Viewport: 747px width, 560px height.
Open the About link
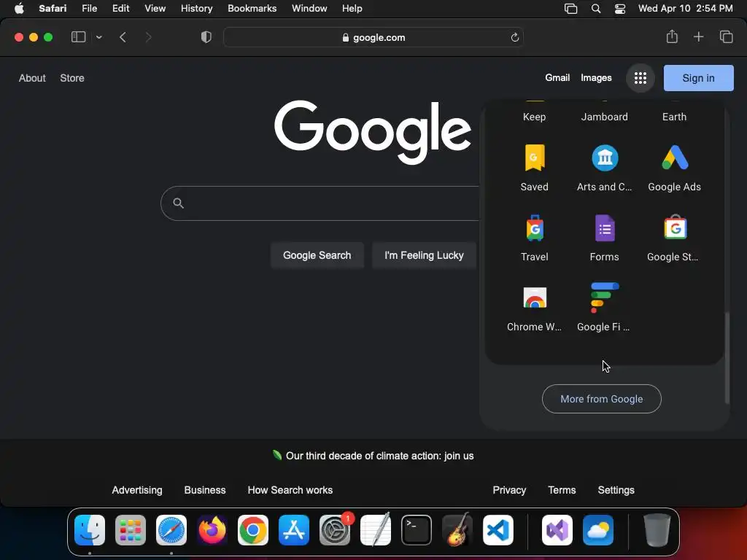click(32, 78)
